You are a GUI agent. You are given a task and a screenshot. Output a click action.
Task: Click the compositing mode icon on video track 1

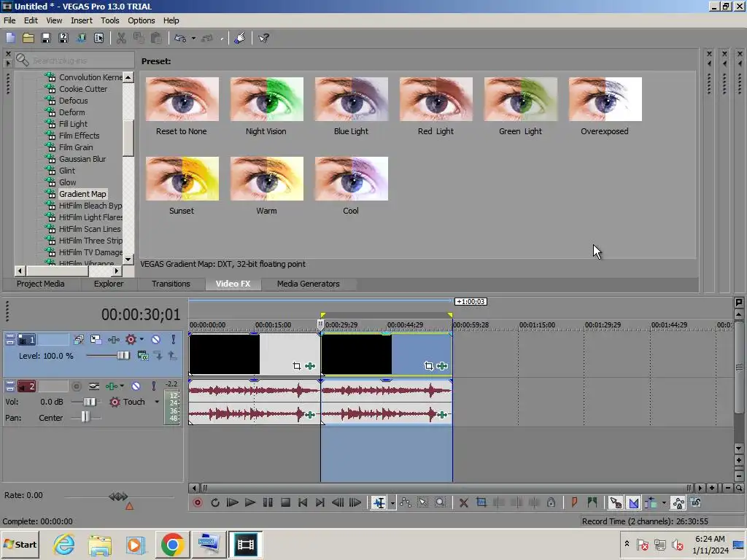tap(142, 355)
